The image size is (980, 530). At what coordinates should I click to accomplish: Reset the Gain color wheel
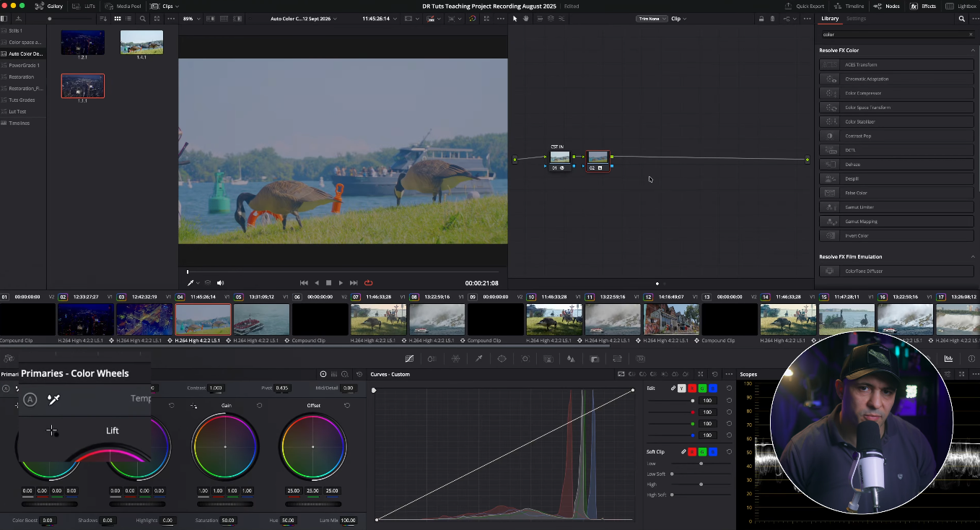point(259,406)
